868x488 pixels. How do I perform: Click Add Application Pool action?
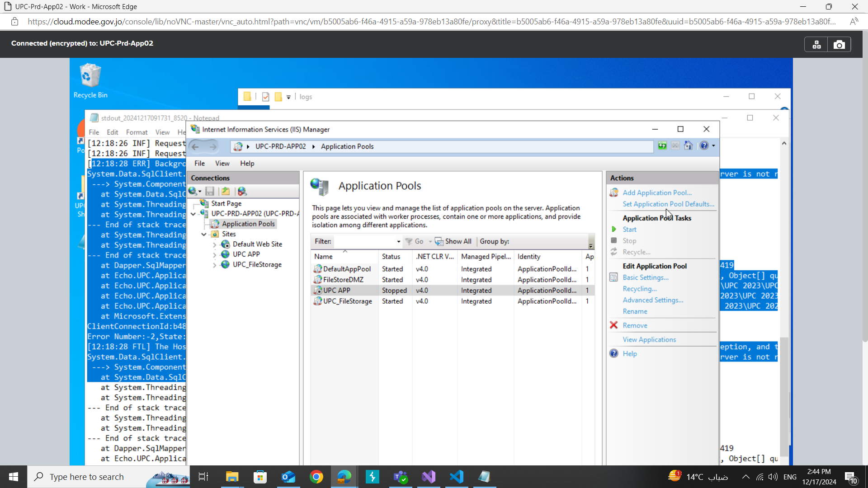(x=657, y=192)
